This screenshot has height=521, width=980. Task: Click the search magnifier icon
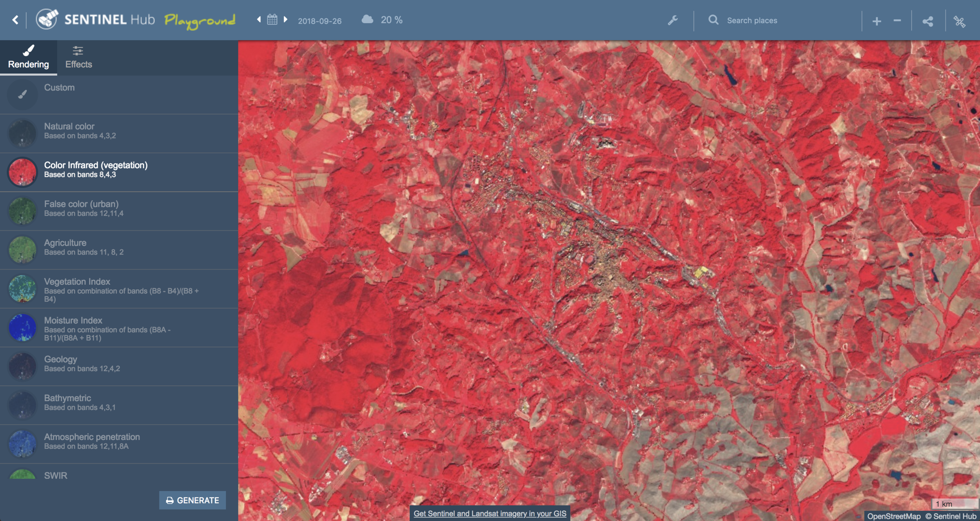click(x=713, y=20)
